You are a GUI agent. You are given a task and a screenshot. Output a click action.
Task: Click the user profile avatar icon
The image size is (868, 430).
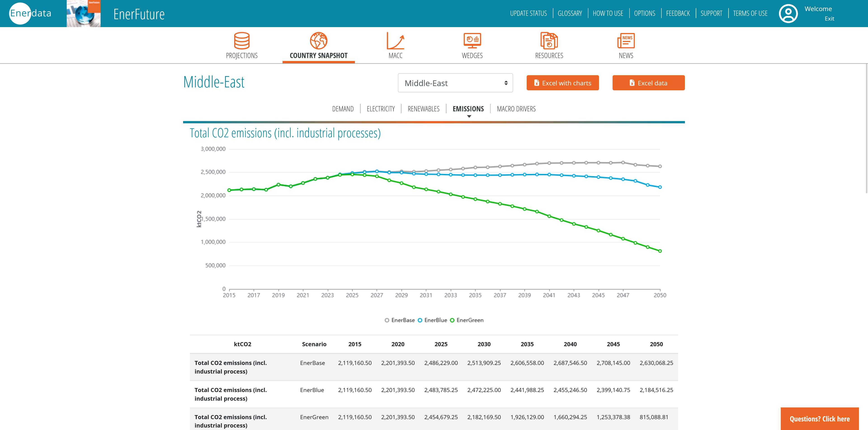pyautogui.click(x=788, y=14)
